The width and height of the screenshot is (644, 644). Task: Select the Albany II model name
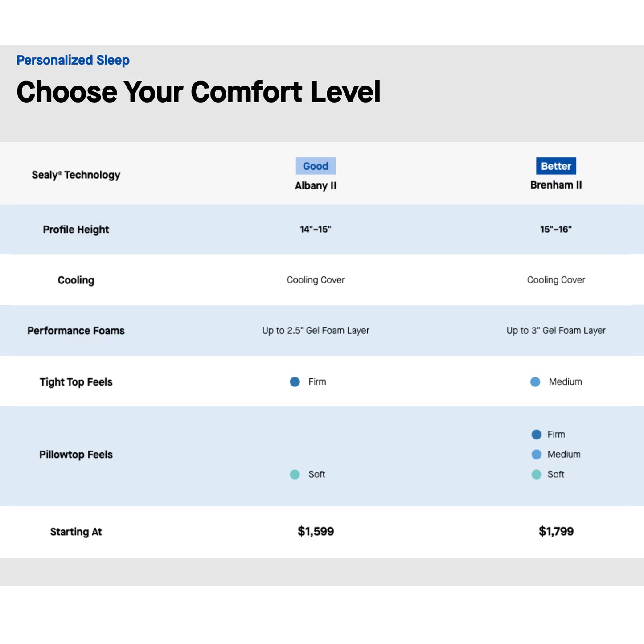pyautogui.click(x=316, y=186)
